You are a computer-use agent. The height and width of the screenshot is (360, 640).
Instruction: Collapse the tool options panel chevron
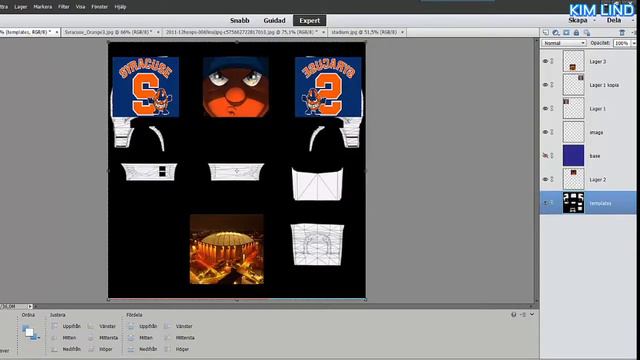532,314
